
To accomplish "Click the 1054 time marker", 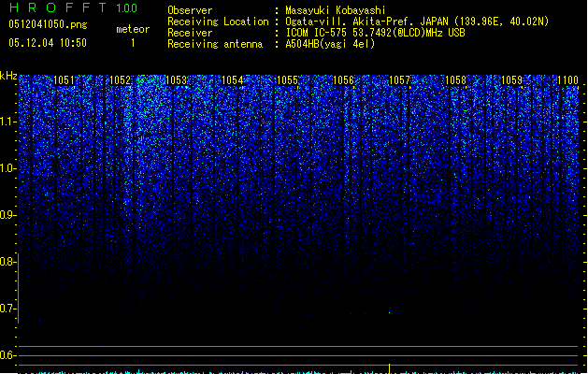I will point(232,80).
